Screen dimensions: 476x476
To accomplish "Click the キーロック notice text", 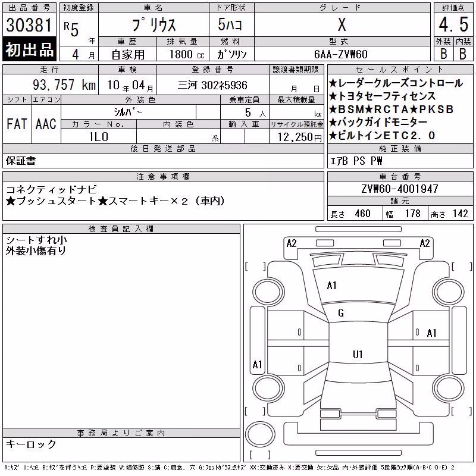I will (31, 444).
